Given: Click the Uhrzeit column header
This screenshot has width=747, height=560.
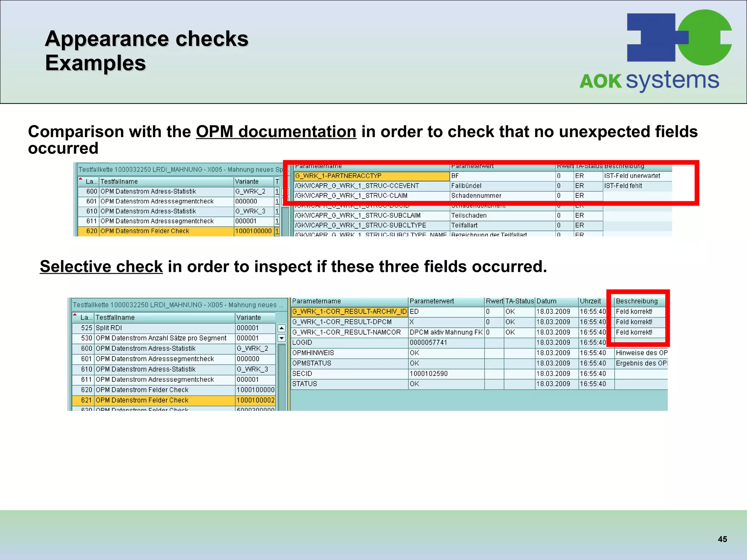Looking at the screenshot, I should (596, 301).
